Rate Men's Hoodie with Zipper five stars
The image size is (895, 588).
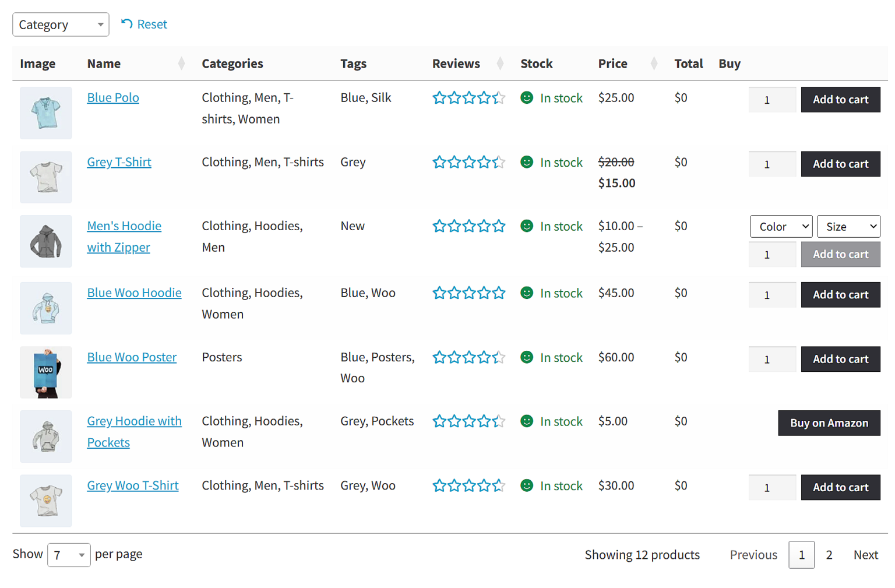(499, 226)
